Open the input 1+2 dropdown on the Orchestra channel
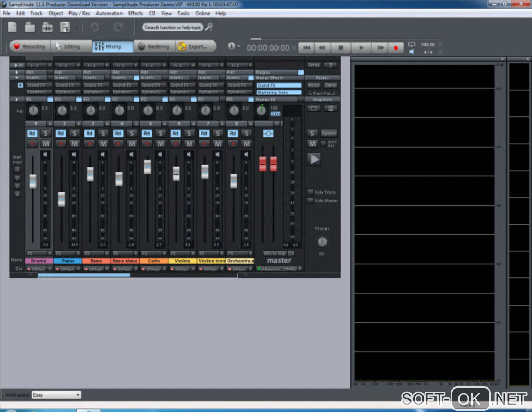Image resolution: width=532 pixels, height=412 pixels. tap(239, 65)
